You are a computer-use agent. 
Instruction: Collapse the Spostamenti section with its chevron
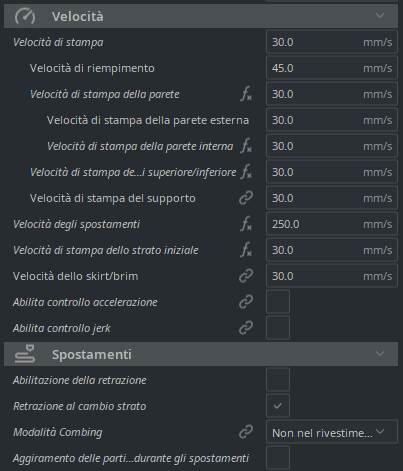[380, 354]
